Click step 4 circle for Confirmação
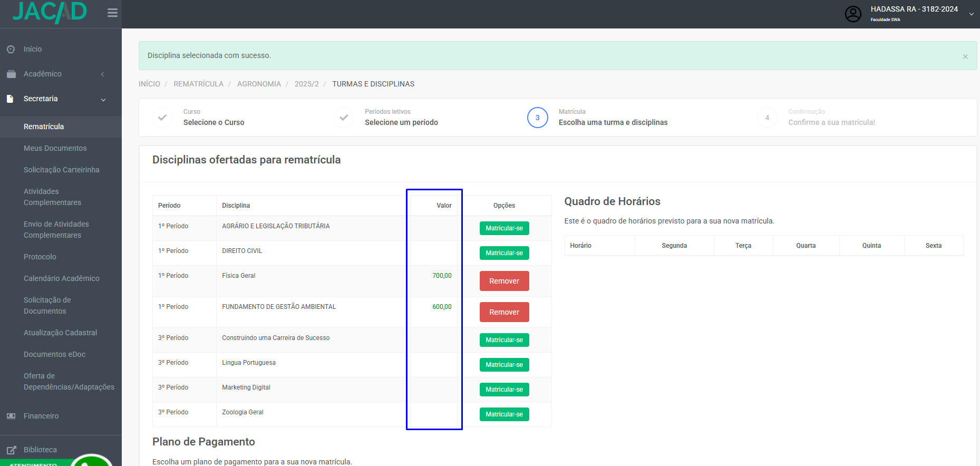 pos(767,118)
